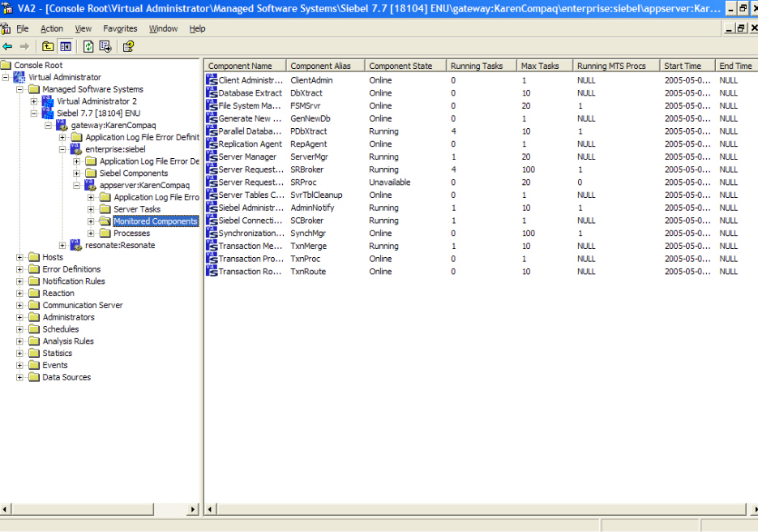Restore the inner console child window
This screenshot has width=758, height=532.
coord(741,28)
